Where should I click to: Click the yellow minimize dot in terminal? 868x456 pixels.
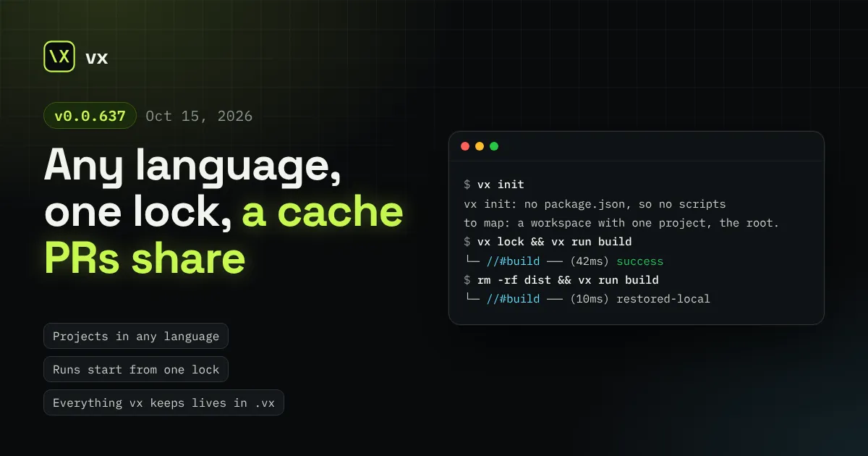480,146
